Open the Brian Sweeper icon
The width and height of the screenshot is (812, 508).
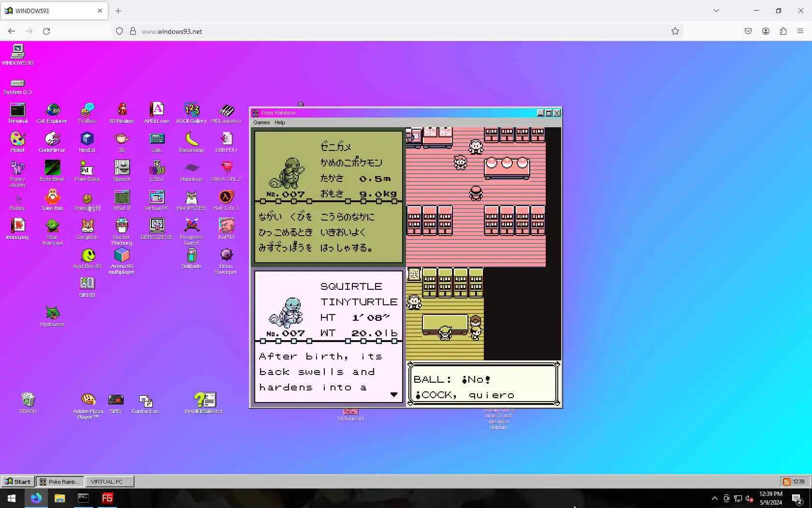click(x=226, y=261)
